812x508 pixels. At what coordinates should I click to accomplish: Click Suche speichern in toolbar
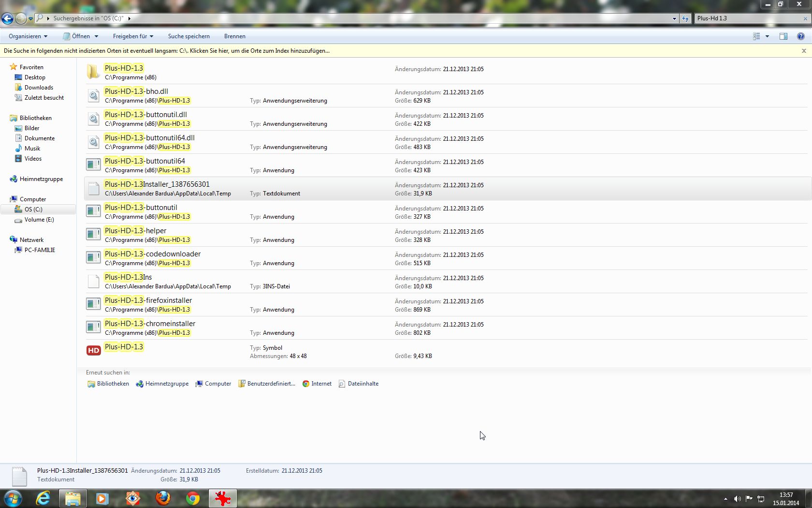[x=188, y=36]
